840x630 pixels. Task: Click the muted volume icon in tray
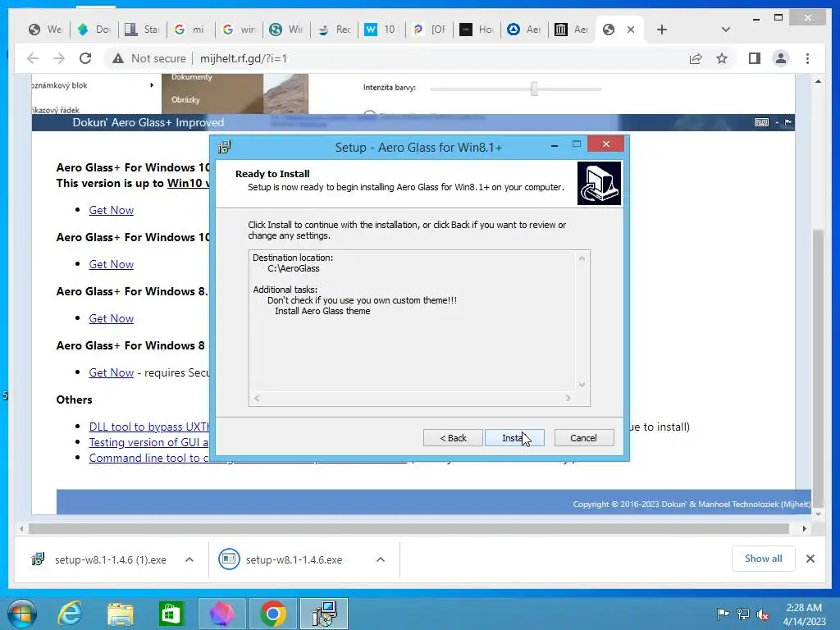pyautogui.click(x=763, y=614)
